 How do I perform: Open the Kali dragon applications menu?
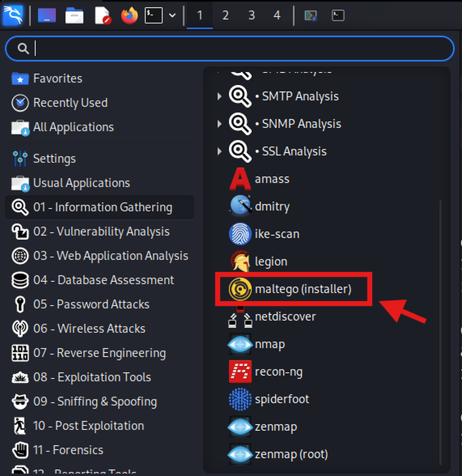point(12,15)
